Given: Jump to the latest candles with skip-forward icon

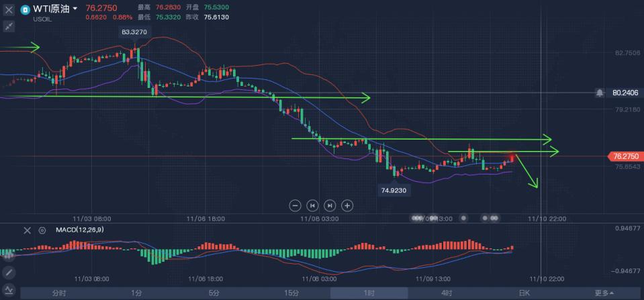Looking at the screenshot, I should coord(330,205).
